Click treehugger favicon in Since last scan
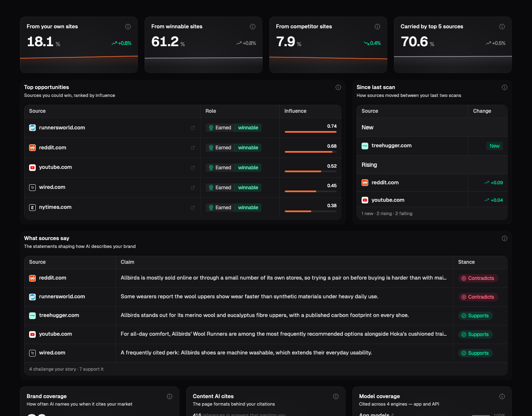532x416 pixels. click(x=365, y=146)
